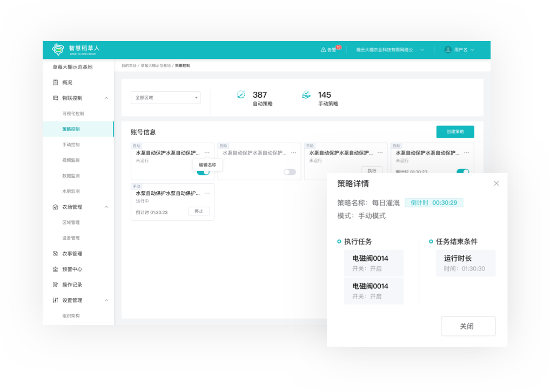Open 概況 overview in the sidebar
551x392 pixels.
[x=67, y=83]
